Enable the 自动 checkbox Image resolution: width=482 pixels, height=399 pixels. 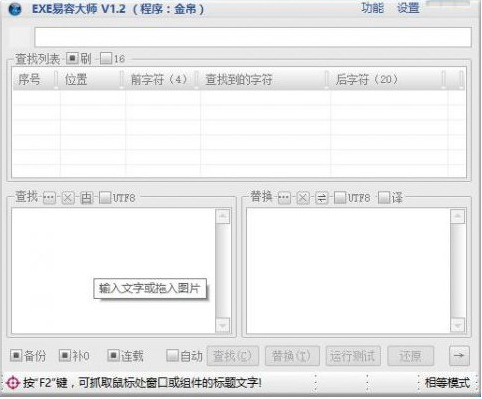pyautogui.click(x=172, y=356)
